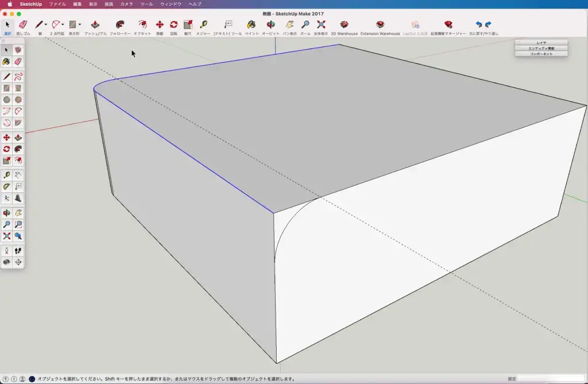The width and height of the screenshot is (588, 384).
Task: Click the dark blue status bar help icon
Action: (x=32, y=379)
